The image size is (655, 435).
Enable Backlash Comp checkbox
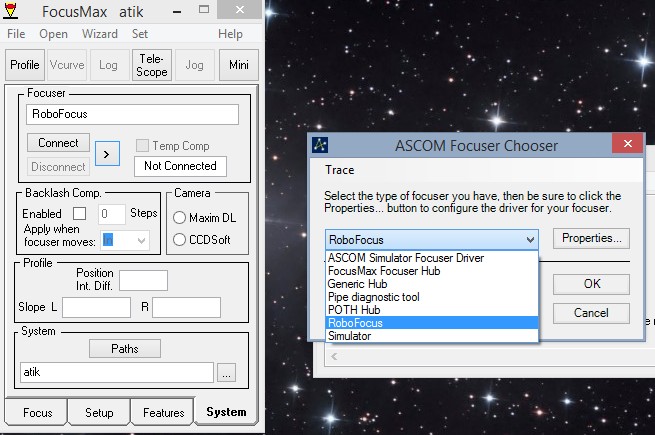(x=79, y=214)
